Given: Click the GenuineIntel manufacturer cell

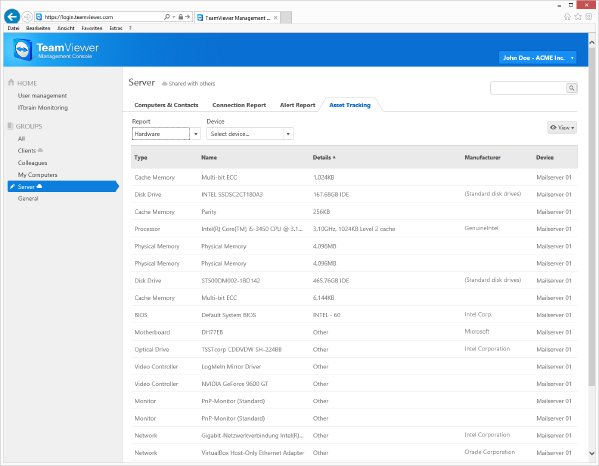Looking at the screenshot, I should coord(481,228).
